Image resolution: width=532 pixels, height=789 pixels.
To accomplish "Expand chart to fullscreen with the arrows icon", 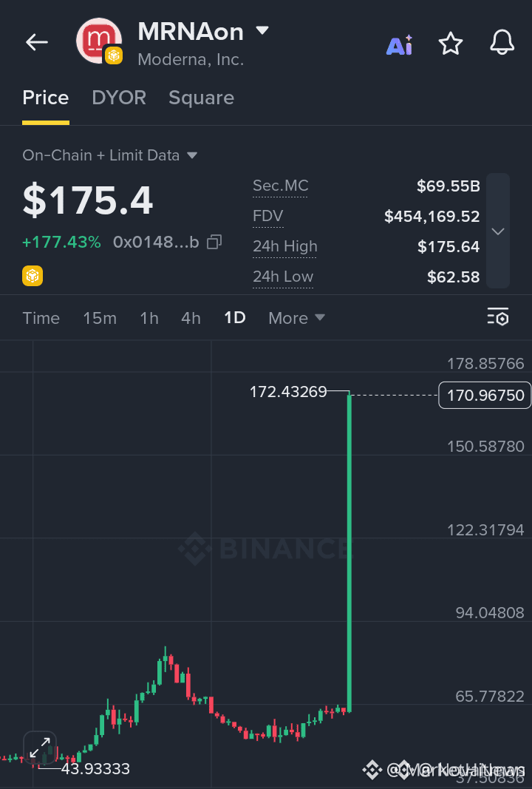I will (x=40, y=748).
